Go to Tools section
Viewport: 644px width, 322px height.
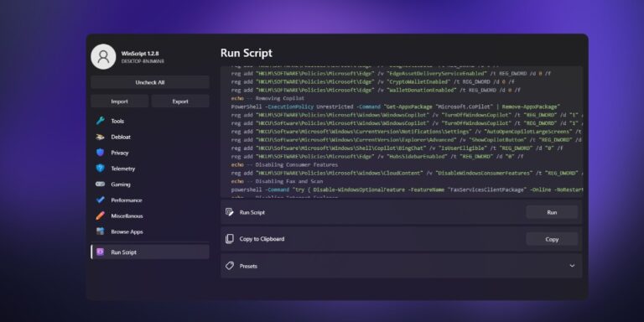tap(150, 121)
